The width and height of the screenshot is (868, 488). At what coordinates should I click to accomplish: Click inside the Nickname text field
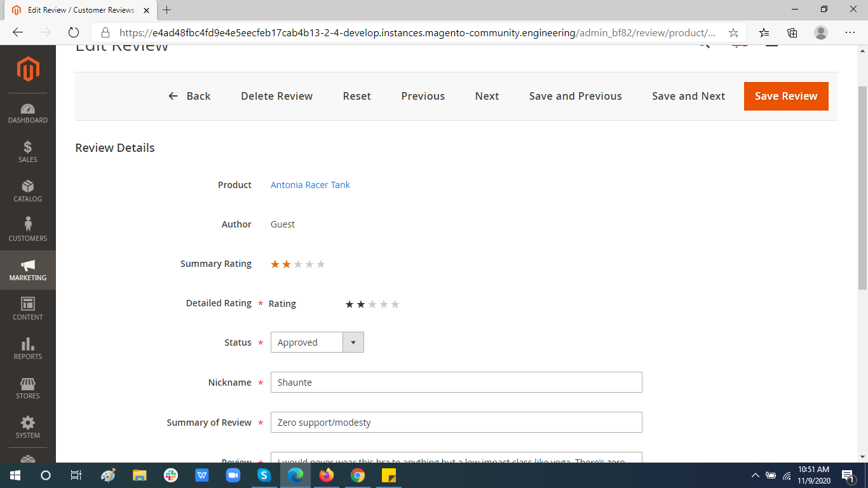point(456,382)
